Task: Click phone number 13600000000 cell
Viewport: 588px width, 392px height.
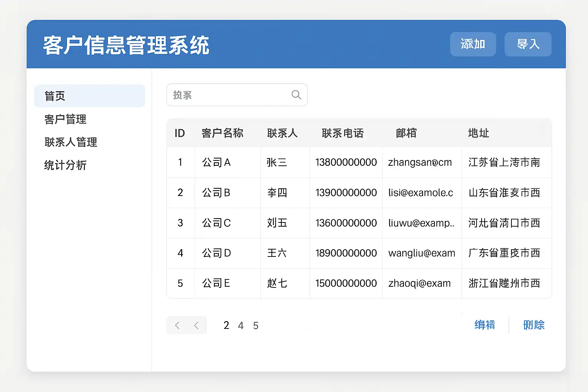Action: (346, 223)
